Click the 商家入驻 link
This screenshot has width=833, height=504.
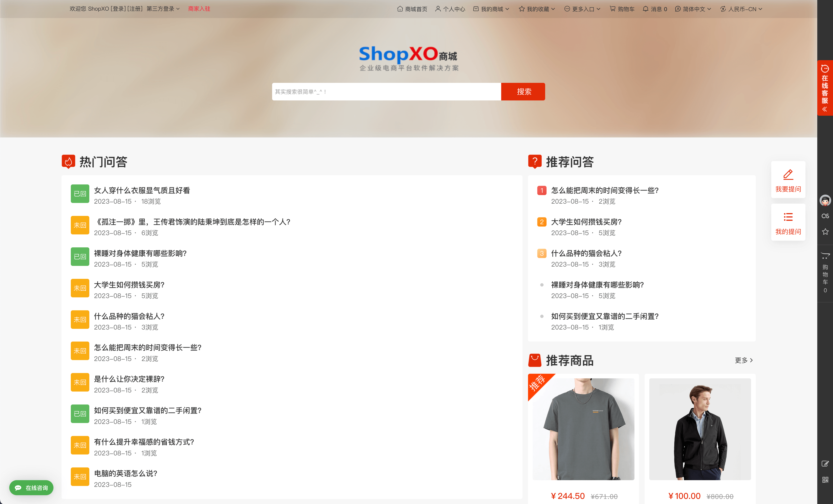199,9
